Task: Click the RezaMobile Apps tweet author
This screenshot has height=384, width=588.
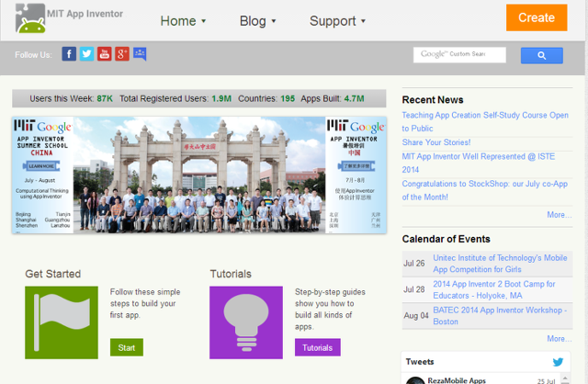Action: click(457, 380)
